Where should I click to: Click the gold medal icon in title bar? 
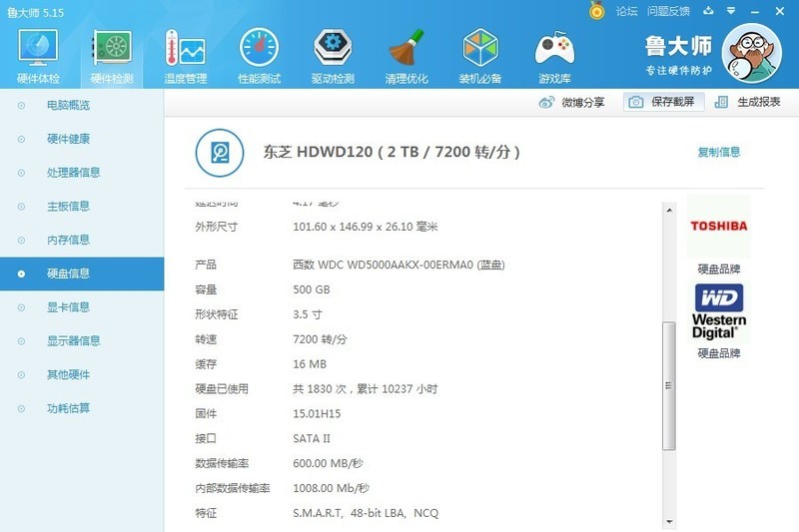pos(596,11)
